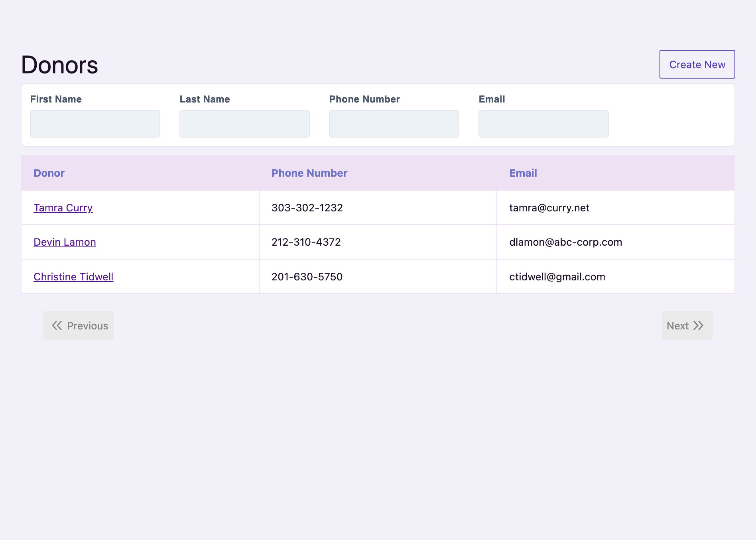Screen dimensions: 756x540
Task: Click the Donors page title
Action: [x=59, y=65]
